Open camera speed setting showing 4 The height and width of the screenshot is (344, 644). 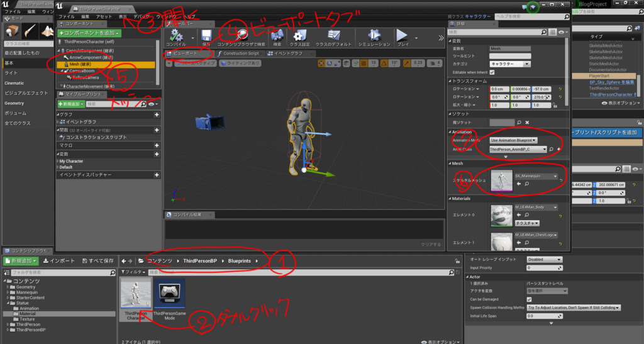click(435, 64)
